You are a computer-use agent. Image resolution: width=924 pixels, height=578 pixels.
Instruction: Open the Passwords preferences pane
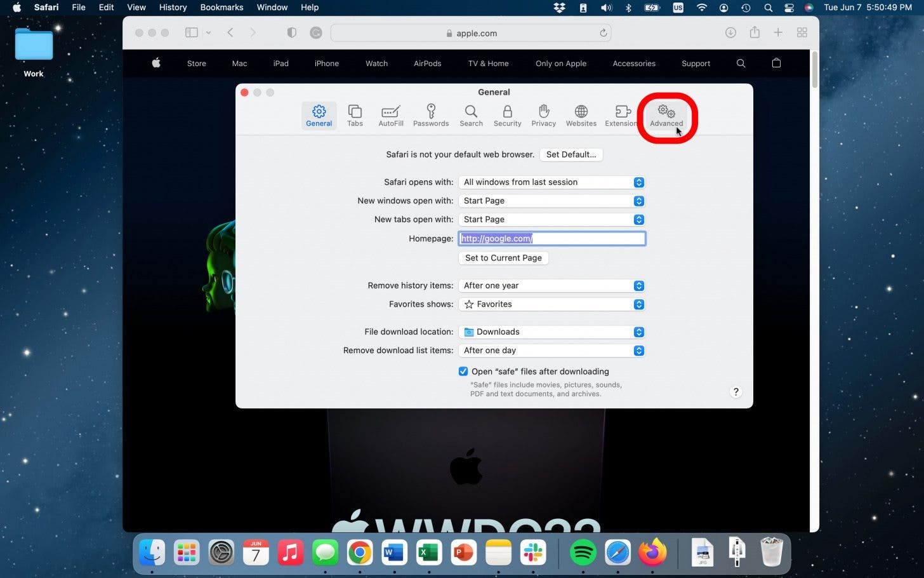(430, 116)
